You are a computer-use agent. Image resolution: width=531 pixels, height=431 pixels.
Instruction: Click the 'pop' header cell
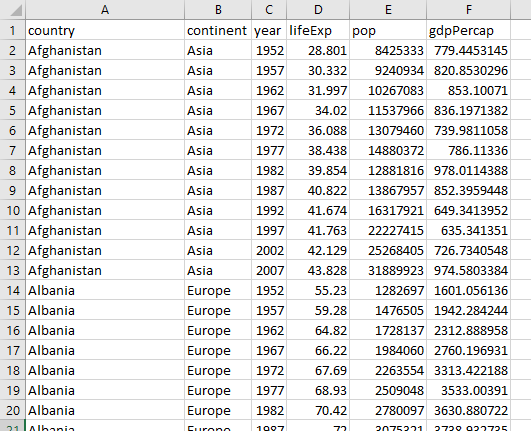coord(388,30)
